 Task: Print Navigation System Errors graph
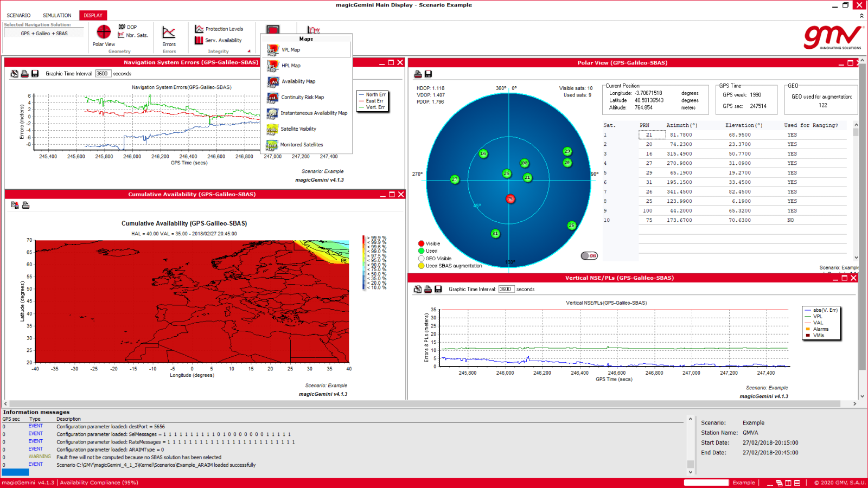pyautogui.click(x=24, y=74)
